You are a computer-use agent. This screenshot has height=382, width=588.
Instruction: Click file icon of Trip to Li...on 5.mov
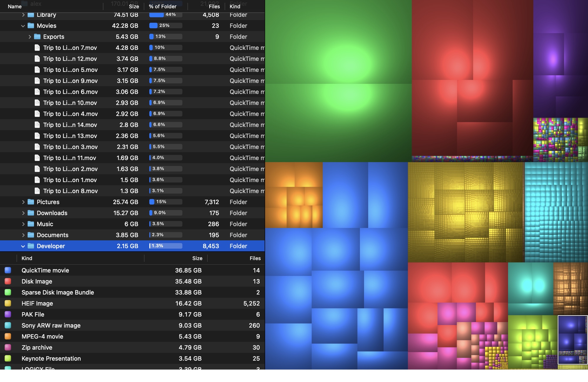[x=37, y=70]
